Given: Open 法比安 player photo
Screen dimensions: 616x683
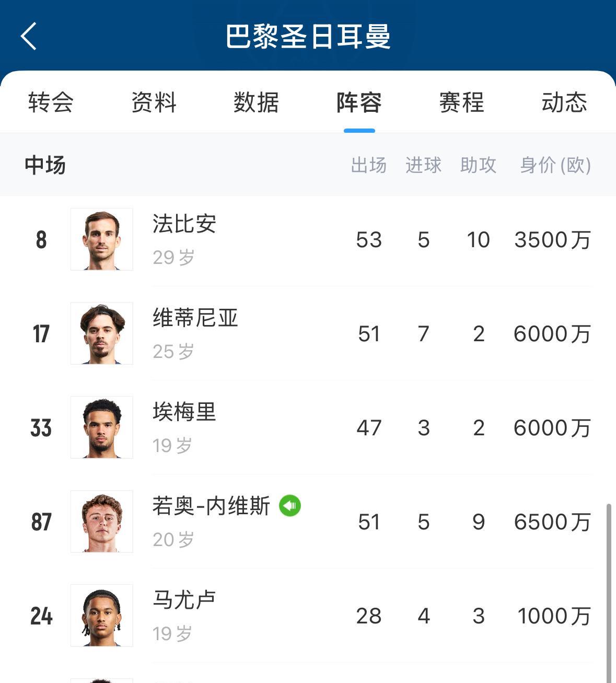Looking at the screenshot, I should tap(102, 239).
